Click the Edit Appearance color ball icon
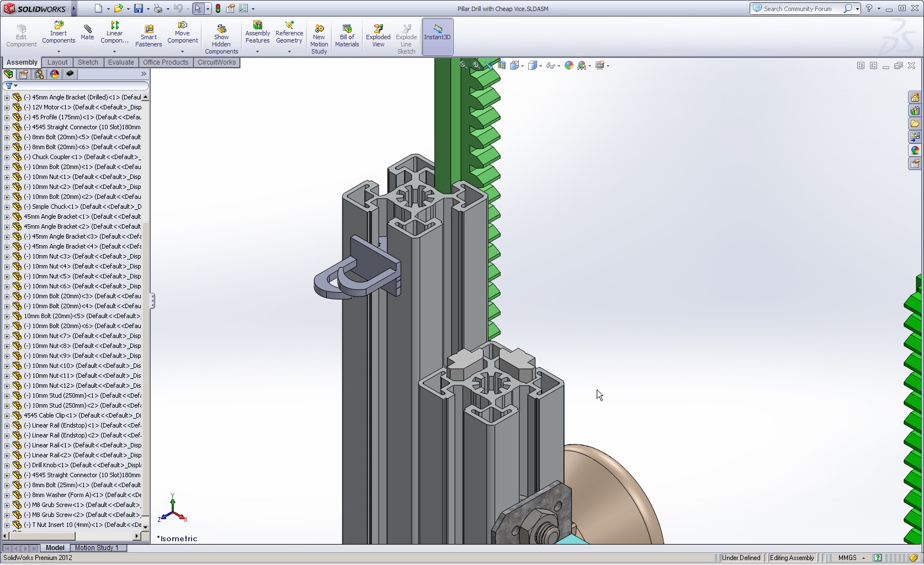Screen dimensions: 924x565 click(x=569, y=66)
